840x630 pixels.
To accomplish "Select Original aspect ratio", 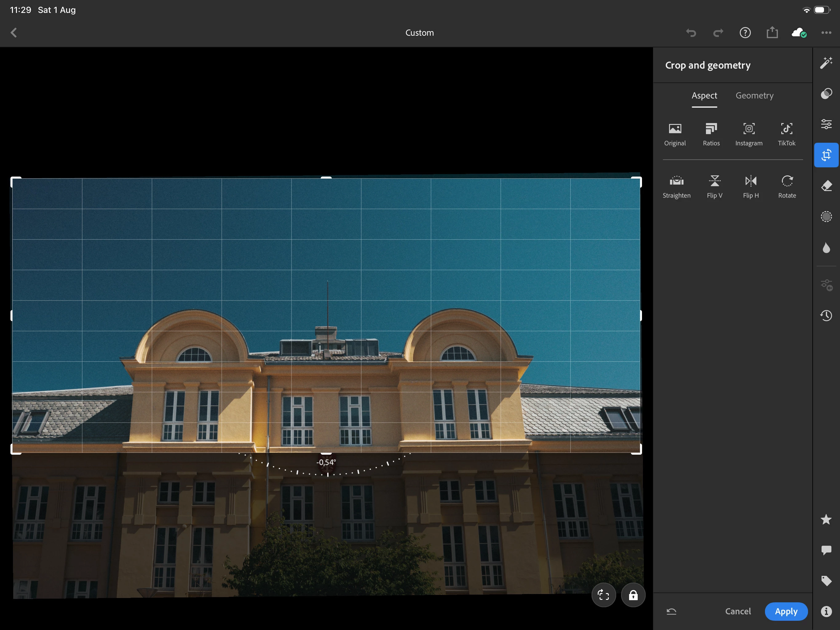I will [675, 134].
